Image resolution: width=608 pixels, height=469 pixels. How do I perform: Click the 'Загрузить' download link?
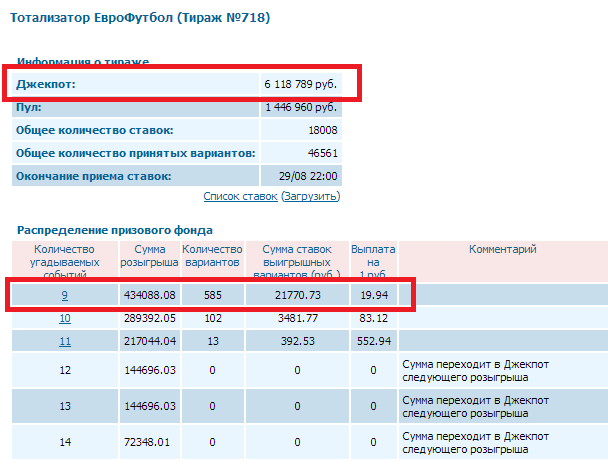click(311, 197)
